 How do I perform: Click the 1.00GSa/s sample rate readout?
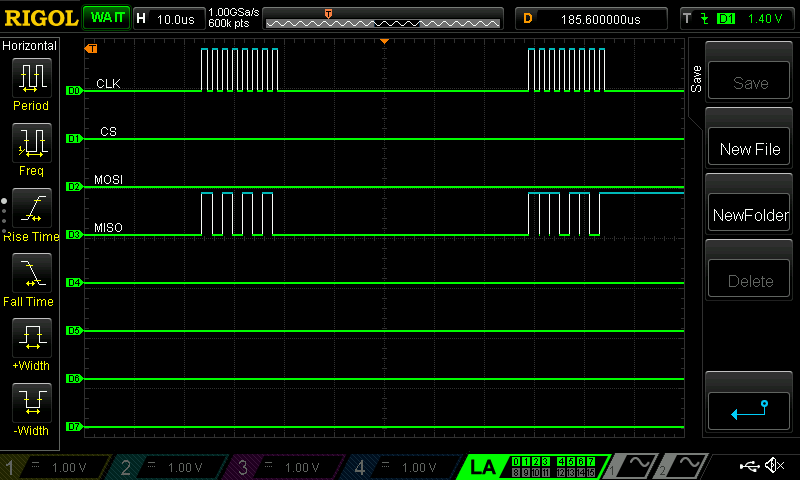[233, 12]
